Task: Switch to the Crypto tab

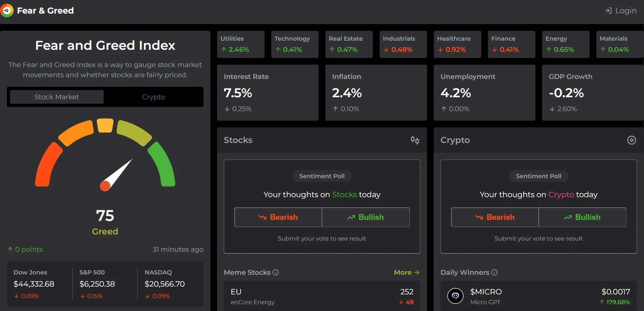Action: [153, 97]
